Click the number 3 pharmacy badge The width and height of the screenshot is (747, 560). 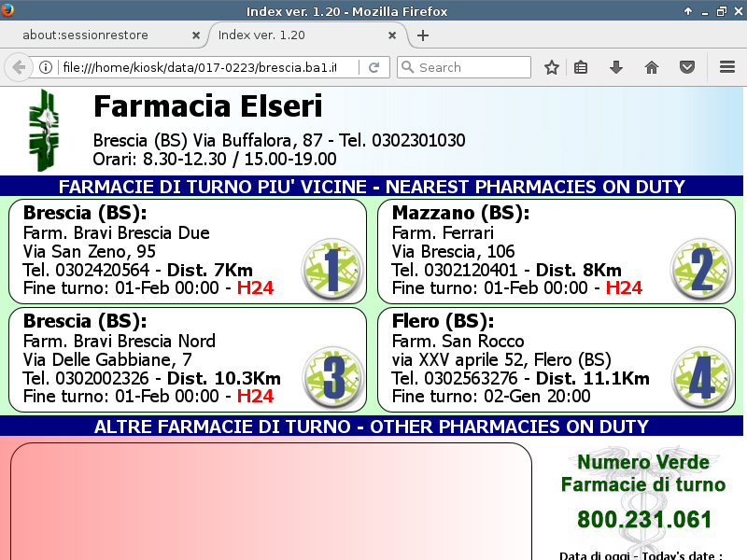click(x=331, y=377)
